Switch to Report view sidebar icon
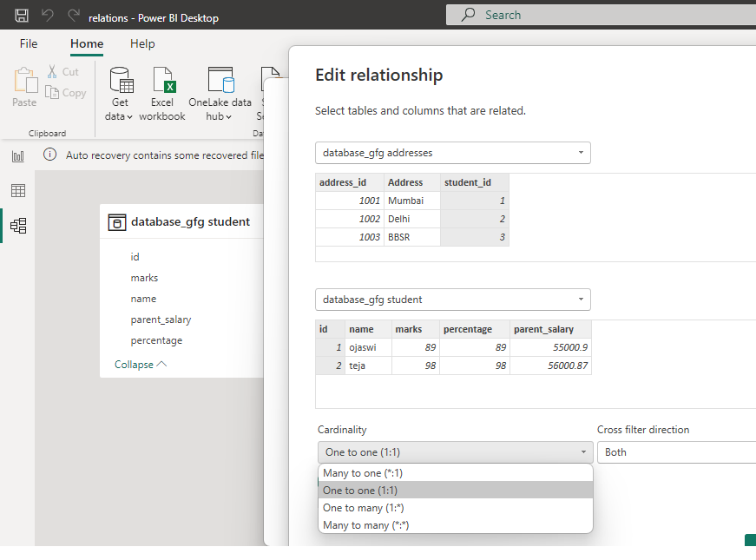 tap(18, 155)
